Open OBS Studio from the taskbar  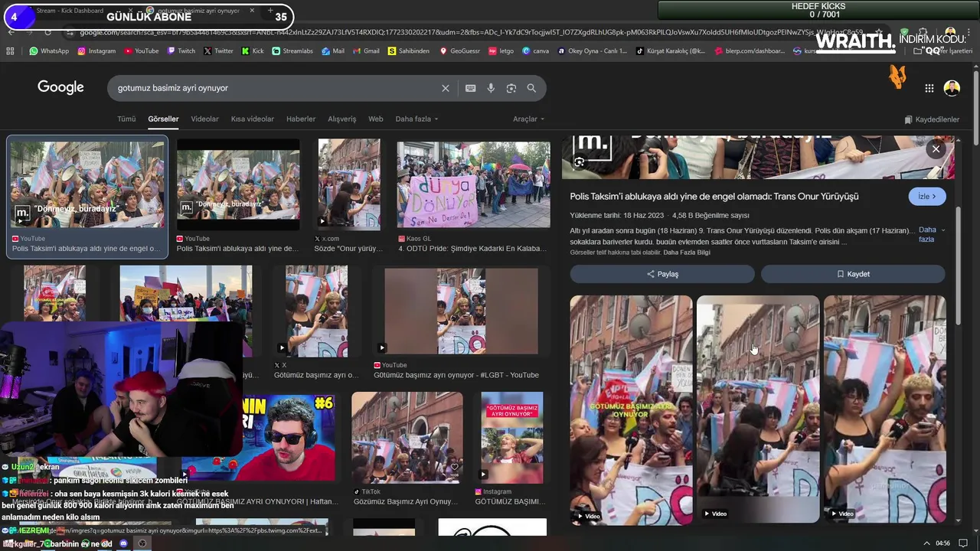click(x=142, y=543)
